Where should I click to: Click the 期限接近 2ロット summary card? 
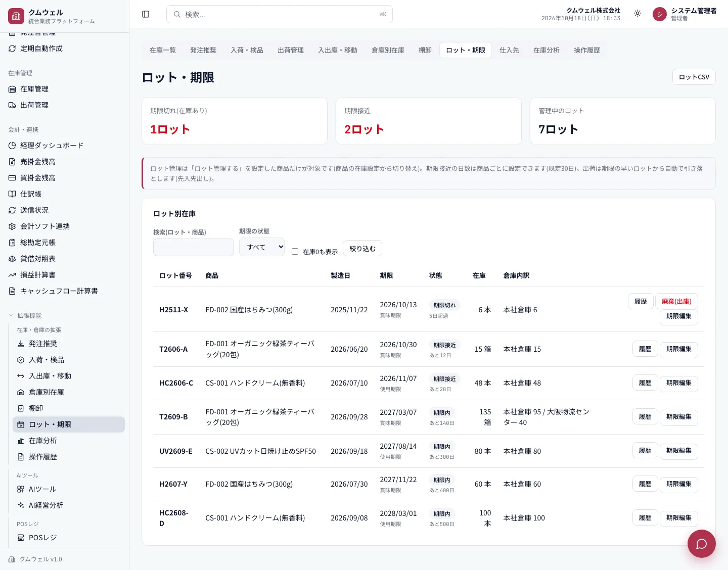(429, 121)
